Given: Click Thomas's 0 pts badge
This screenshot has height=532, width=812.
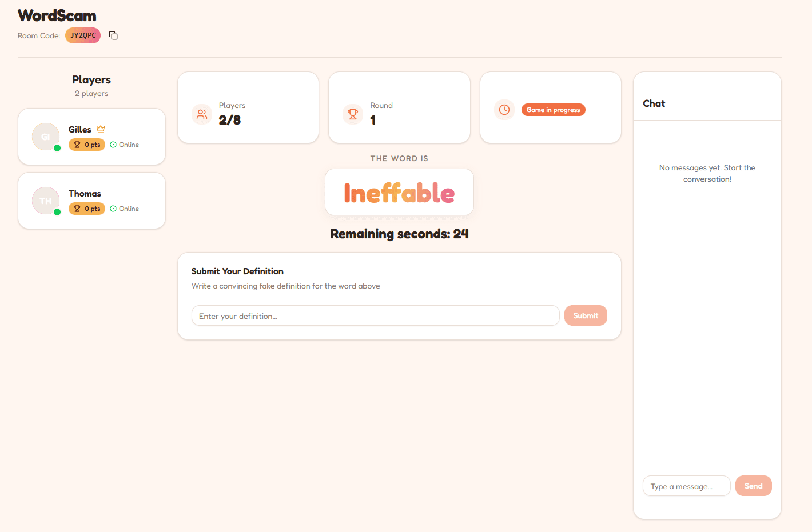Looking at the screenshot, I should (x=87, y=209).
